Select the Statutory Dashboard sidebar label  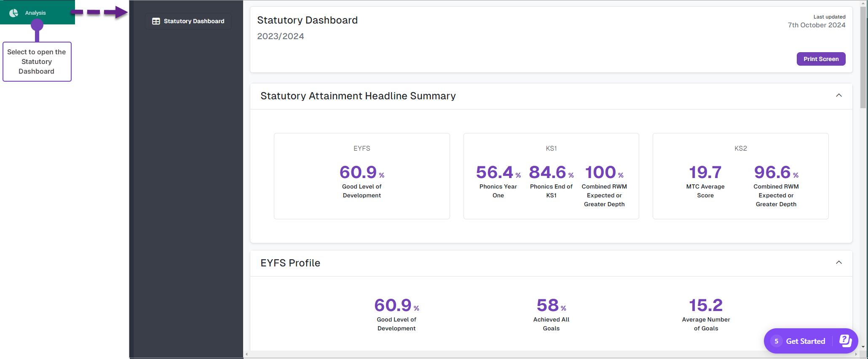(x=194, y=21)
